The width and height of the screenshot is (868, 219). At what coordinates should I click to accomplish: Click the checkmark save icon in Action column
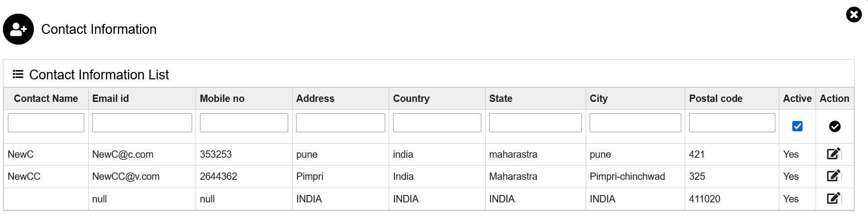pyautogui.click(x=835, y=126)
